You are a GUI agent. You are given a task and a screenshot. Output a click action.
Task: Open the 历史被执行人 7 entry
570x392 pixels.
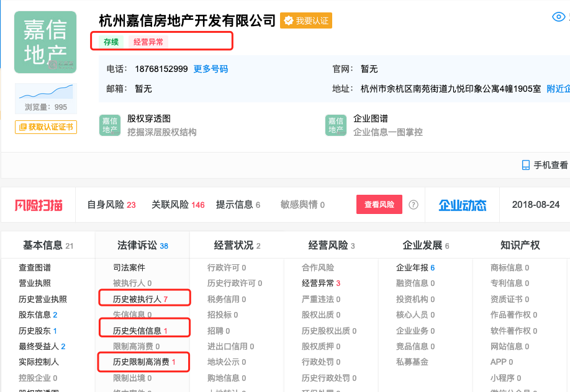tap(140, 300)
